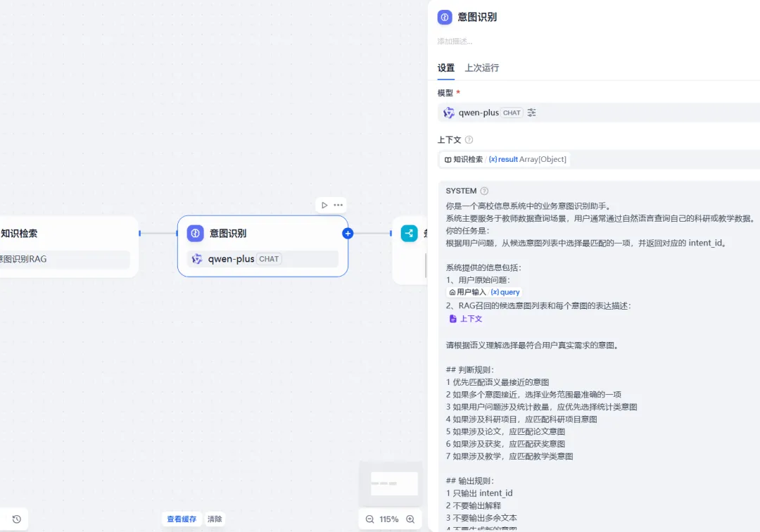The image size is (760, 532).
Task: Click 清除 button
Action: [215, 519]
